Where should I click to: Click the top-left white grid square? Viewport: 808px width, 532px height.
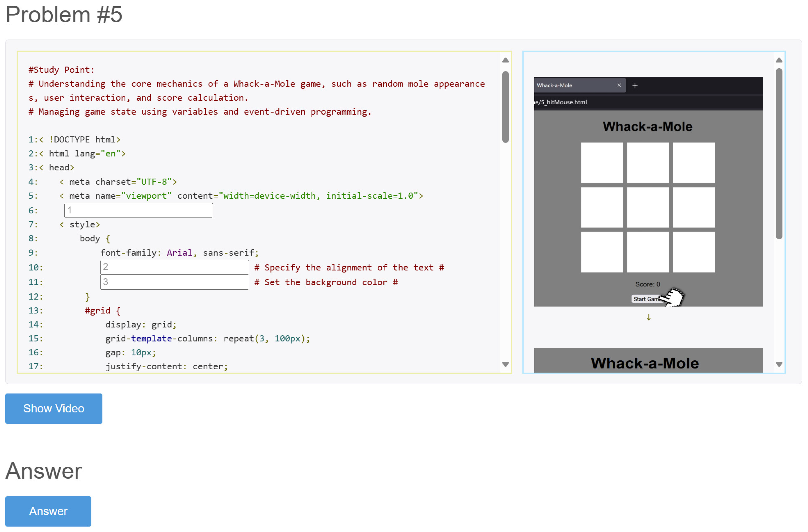click(x=602, y=163)
